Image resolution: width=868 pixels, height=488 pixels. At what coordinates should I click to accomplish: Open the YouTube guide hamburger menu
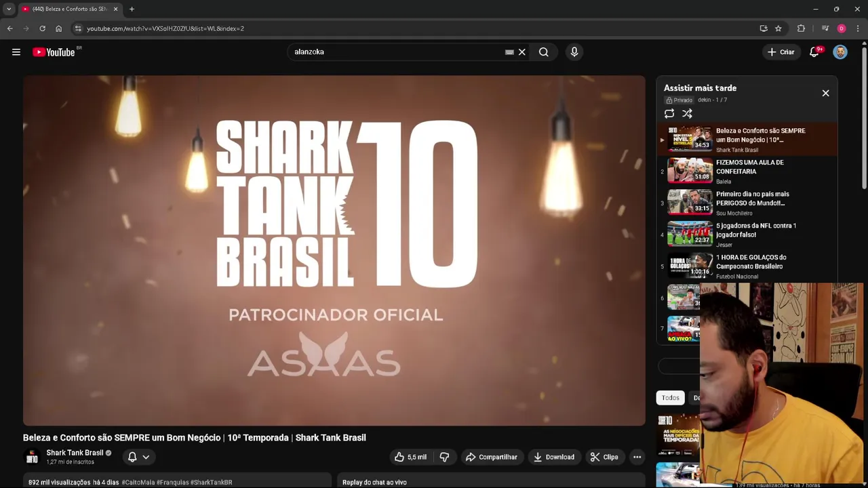click(x=16, y=52)
